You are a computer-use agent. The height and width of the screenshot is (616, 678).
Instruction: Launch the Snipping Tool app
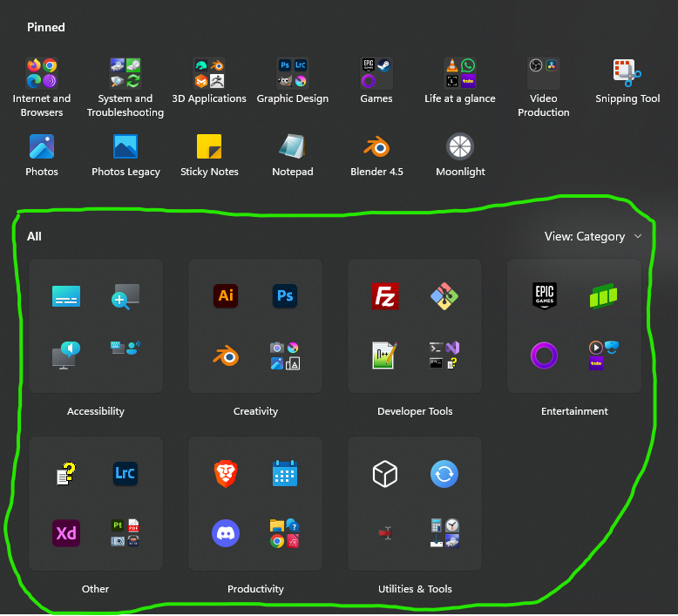tap(627, 73)
